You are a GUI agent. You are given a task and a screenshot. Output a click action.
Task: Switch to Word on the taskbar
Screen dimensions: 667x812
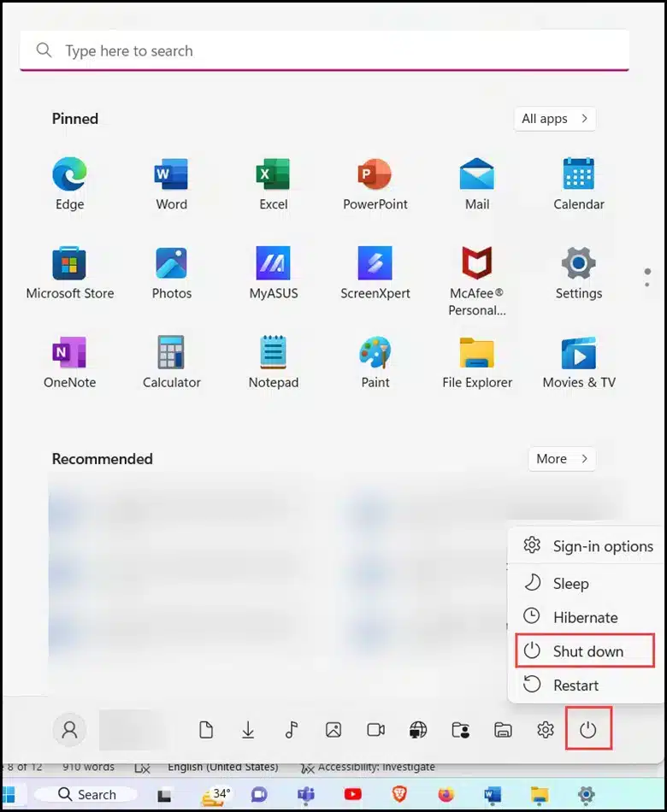click(493, 794)
